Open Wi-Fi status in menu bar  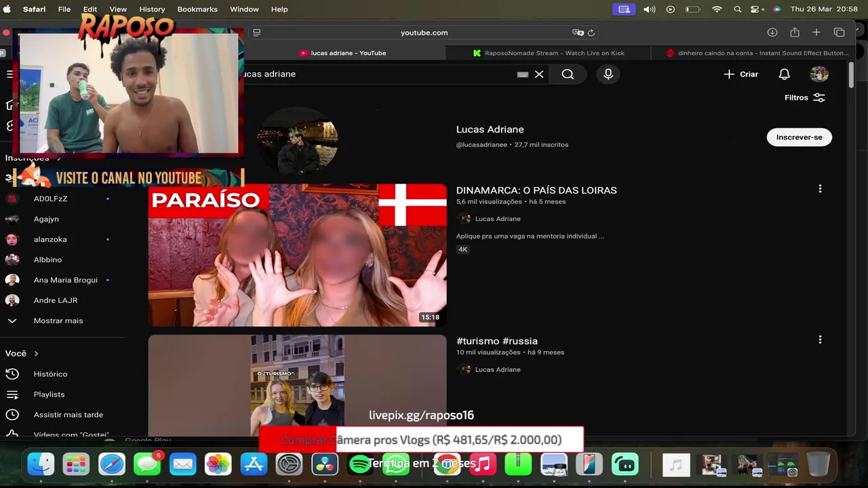pyautogui.click(x=717, y=9)
